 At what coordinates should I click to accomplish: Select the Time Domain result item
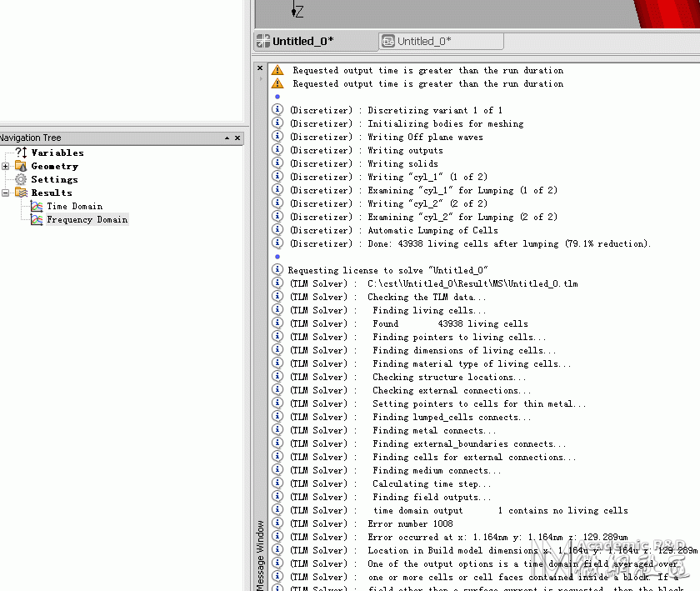(75, 207)
